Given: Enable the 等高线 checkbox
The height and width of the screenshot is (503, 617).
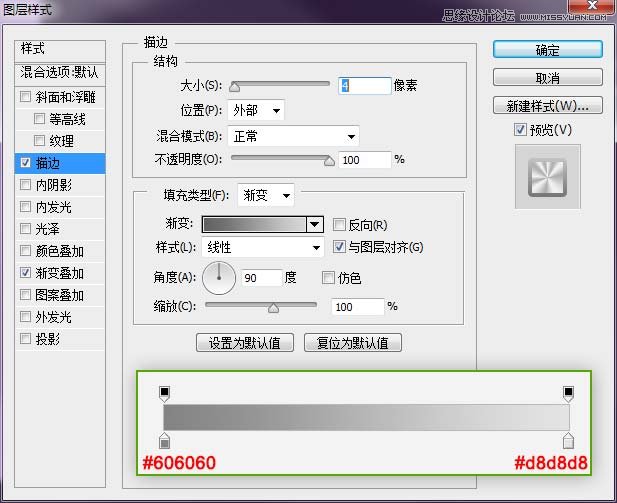Looking at the screenshot, I should pyautogui.click(x=39, y=118).
